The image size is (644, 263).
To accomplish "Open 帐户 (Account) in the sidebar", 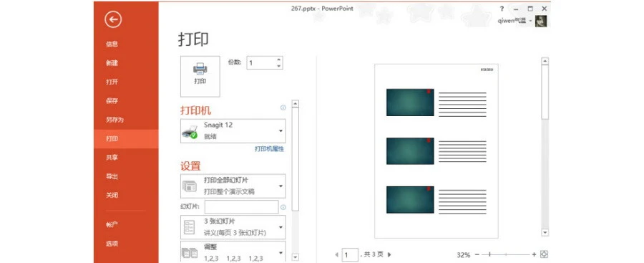I will click(x=112, y=225).
